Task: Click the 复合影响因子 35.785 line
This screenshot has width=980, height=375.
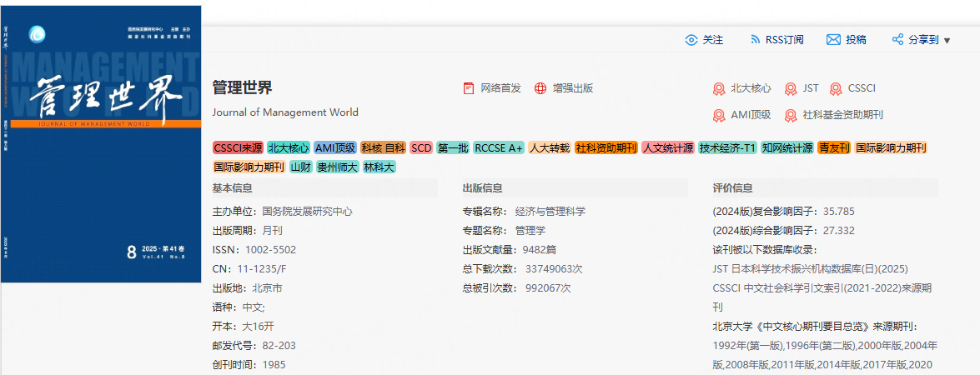Action: pos(784,212)
